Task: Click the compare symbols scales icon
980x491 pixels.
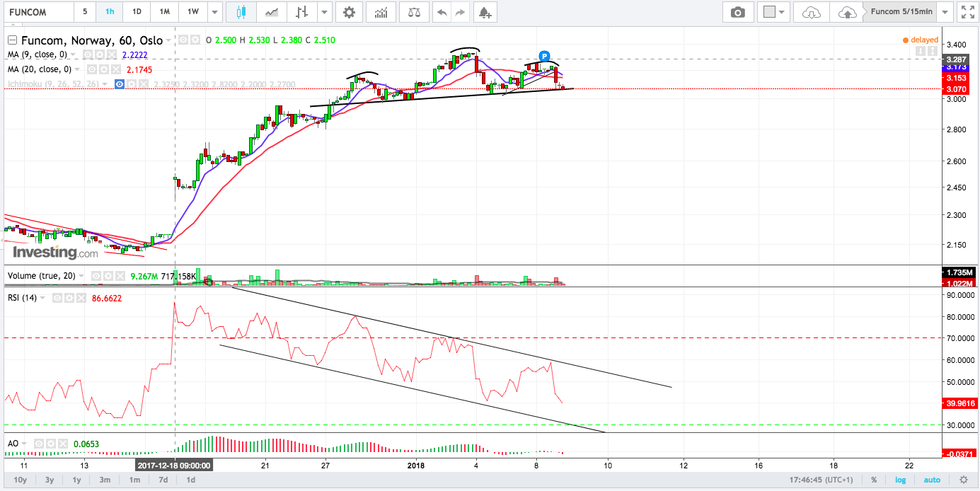Action: tap(413, 12)
